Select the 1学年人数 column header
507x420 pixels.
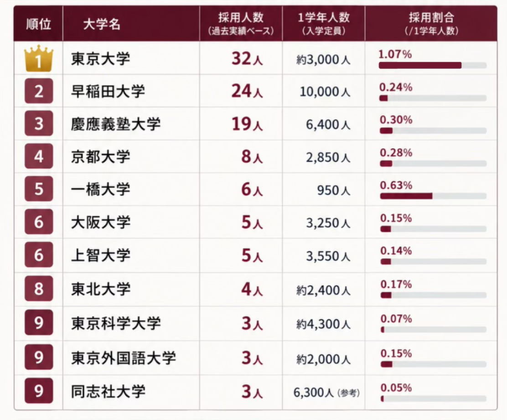click(x=324, y=24)
